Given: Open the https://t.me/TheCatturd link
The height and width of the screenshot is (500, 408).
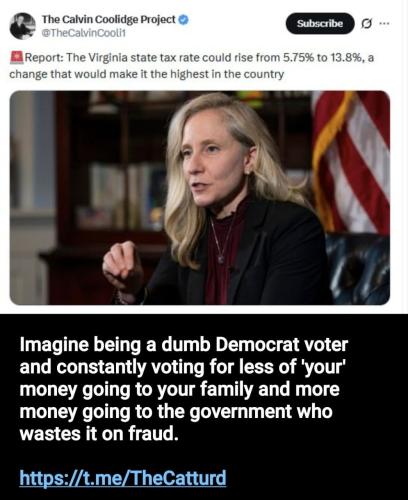Looking at the screenshot, I should click(x=123, y=477).
